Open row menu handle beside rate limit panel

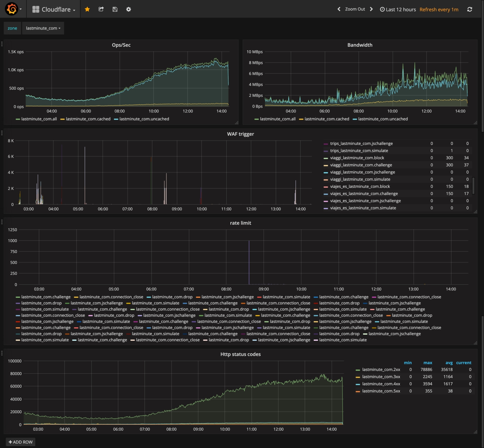(x=2, y=222)
